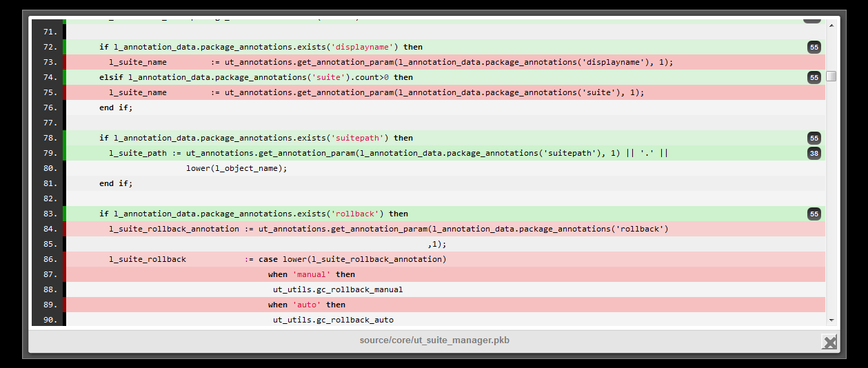Viewport: 868px width, 368px height.
Task: Click lower(l_object_name) code on line 80
Action: click(x=236, y=168)
